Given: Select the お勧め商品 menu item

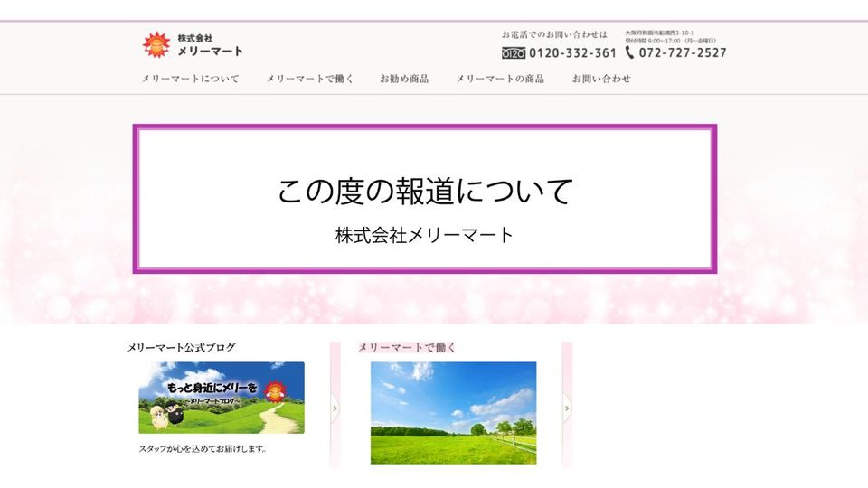Looking at the screenshot, I should pos(404,79).
